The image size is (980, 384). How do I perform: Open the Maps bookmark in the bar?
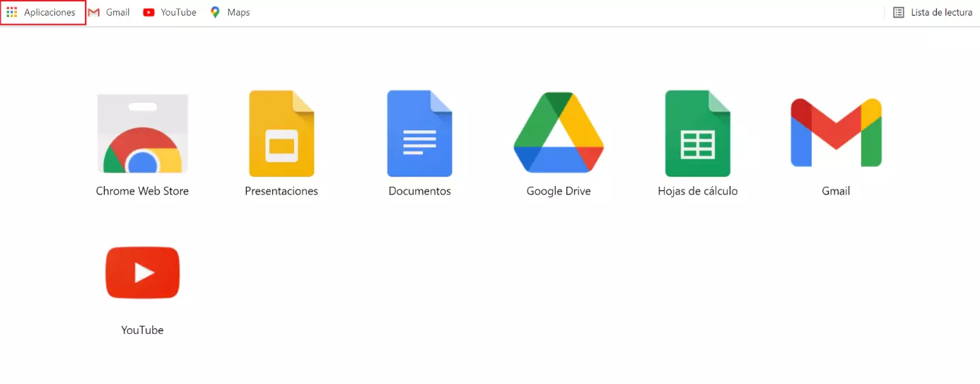point(230,13)
